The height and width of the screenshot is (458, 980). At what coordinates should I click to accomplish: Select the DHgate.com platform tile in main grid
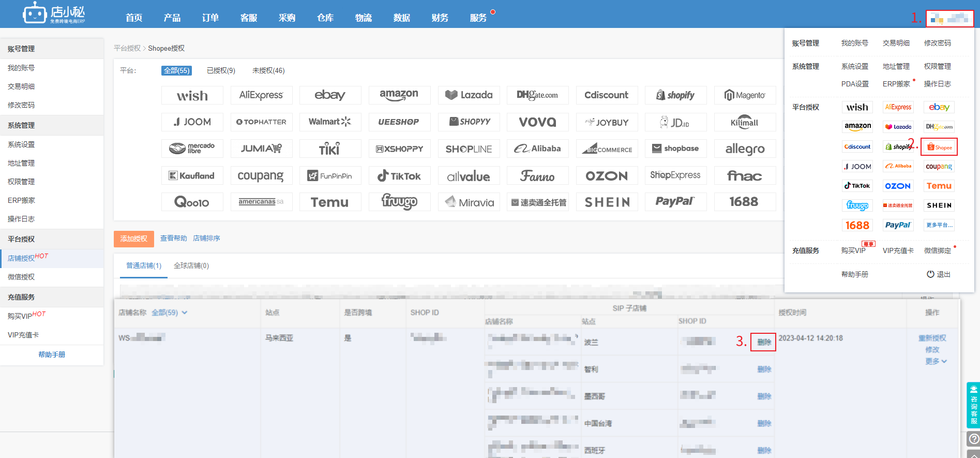point(538,95)
